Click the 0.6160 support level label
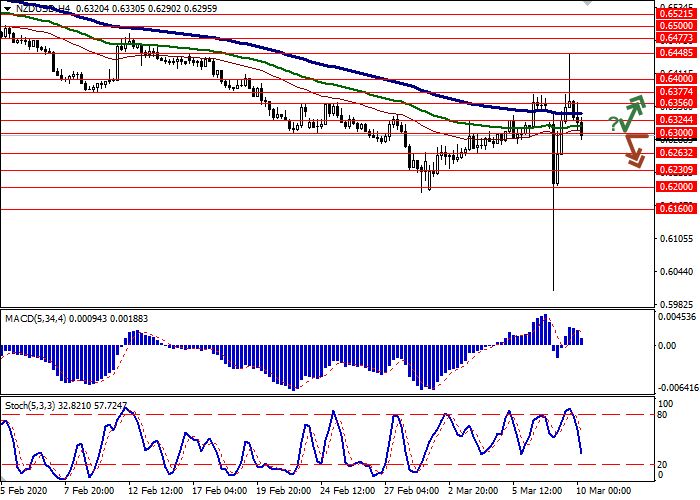The width and height of the screenshot is (700, 500). 675,208
